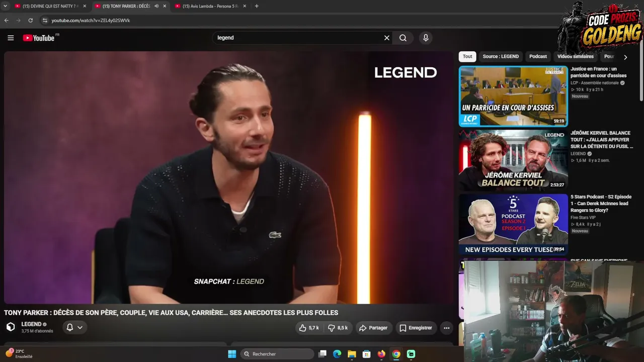Click the address bar URL youtube.com/watch
Image resolution: width=644 pixels, height=362 pixels.
pos(91,20)
